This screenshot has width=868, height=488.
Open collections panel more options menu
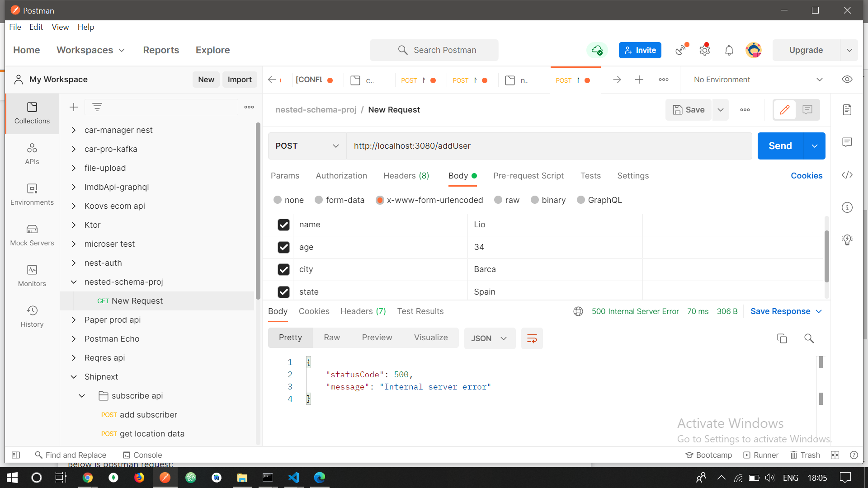click(x=249, y=107)
